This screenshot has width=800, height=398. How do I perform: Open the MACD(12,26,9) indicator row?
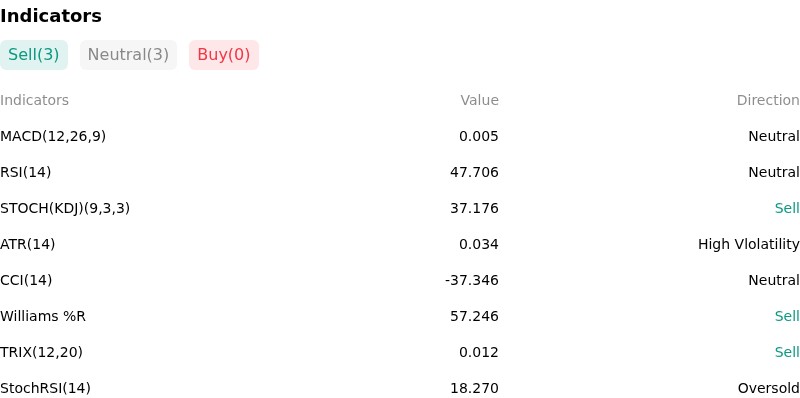point(400,136)
